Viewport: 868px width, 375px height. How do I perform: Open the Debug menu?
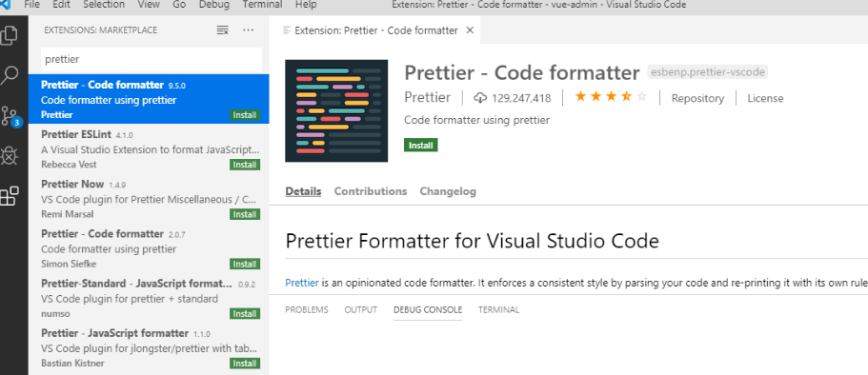213,5
